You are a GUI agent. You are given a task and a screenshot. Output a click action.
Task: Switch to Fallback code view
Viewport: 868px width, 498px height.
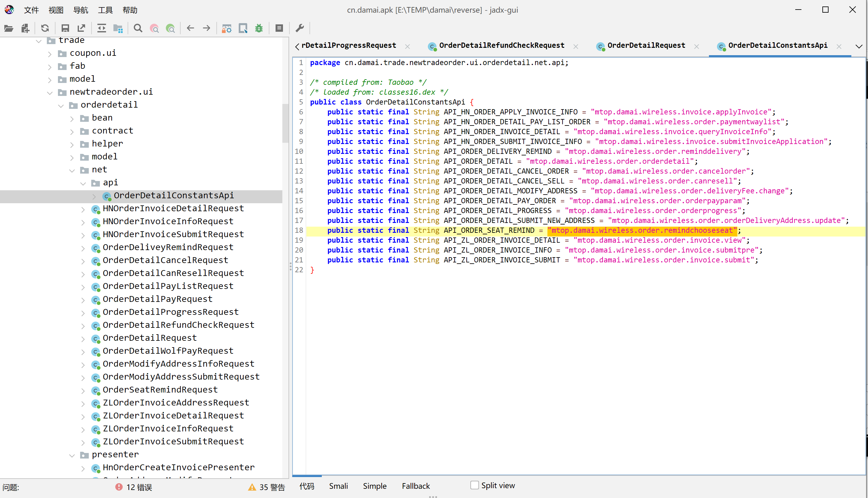pyautogui.click(x=416, y=486)
